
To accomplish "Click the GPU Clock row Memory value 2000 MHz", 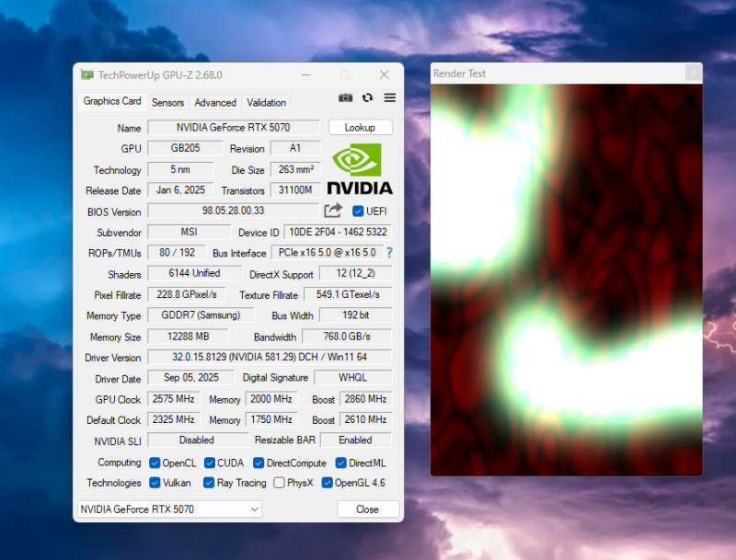I will click(271, 399).
